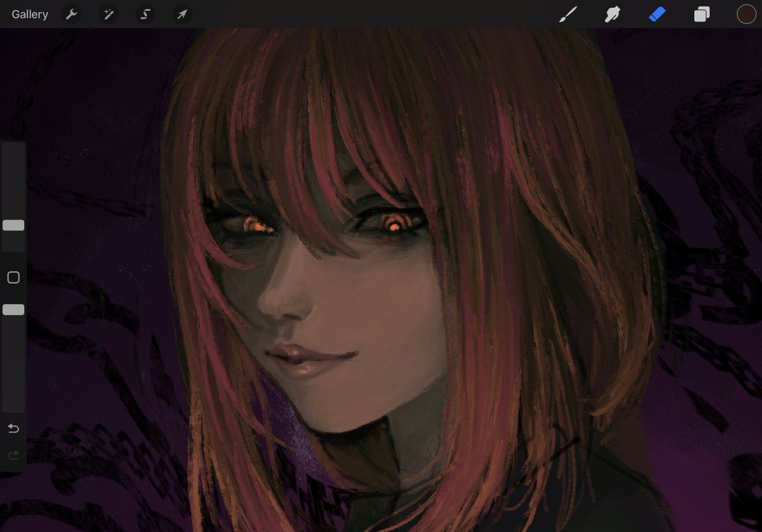Image resolution: width=762 pixels, height=532 pixels.
Task: Open the Layers panel
Action: pyautogui.click(x=702, y=14)
